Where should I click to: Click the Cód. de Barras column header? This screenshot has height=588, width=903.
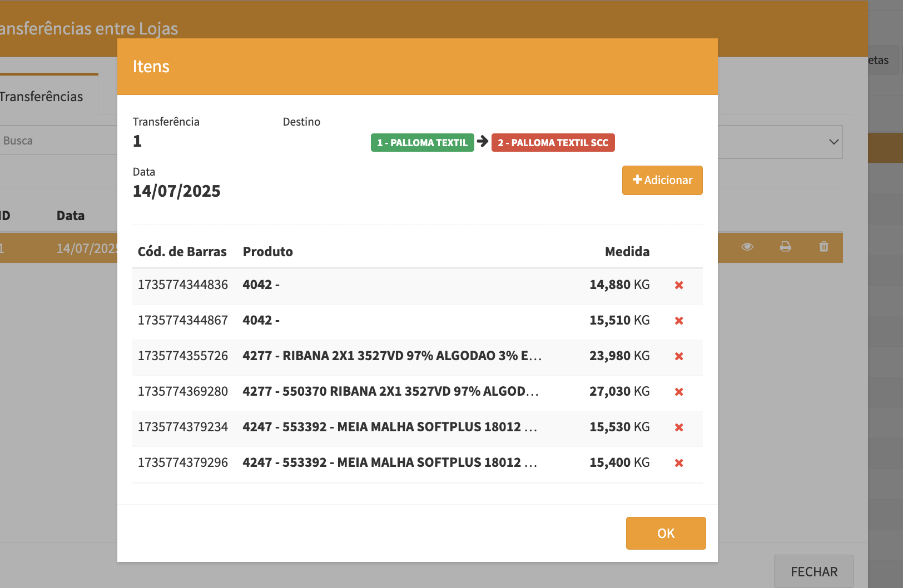[x=182, y=252]
